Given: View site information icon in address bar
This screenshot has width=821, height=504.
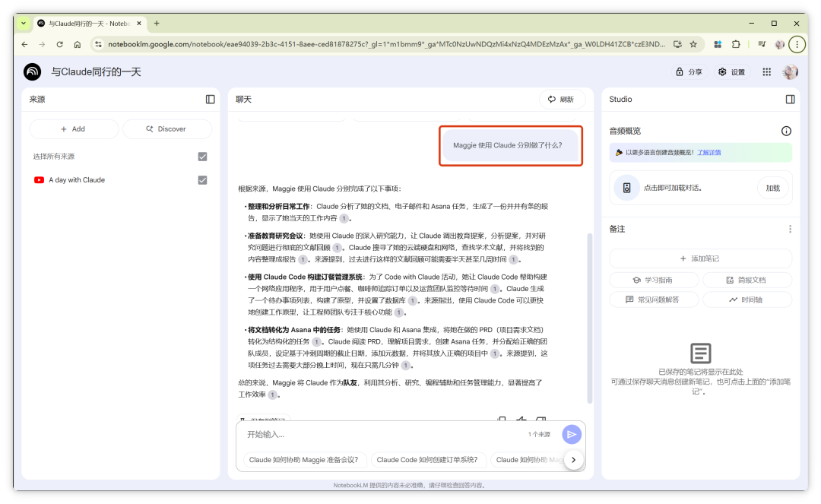Looking at the screenshot, I should click(x=98, y=45).
